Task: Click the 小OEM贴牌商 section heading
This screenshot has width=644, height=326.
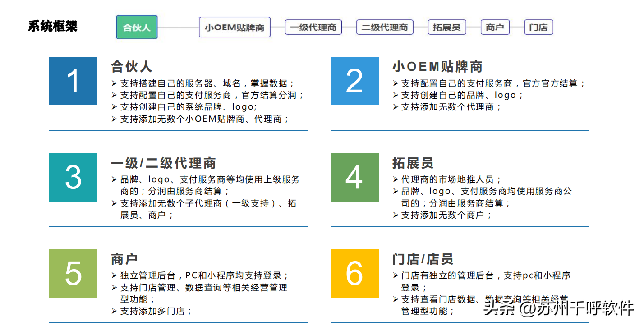Action: pos(437,67)
